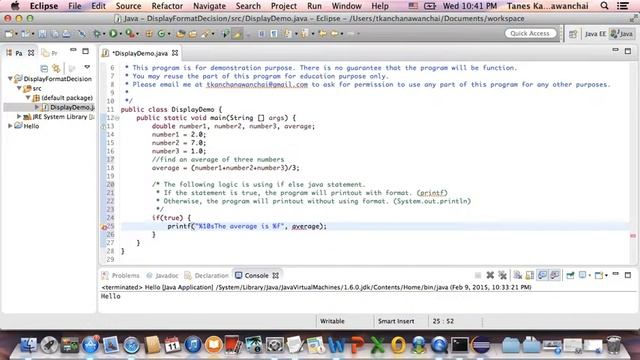The width and height of the screenshot is (640, 360).
Task: Click the Save disk icon in toolbar
Action: [42, 34]
